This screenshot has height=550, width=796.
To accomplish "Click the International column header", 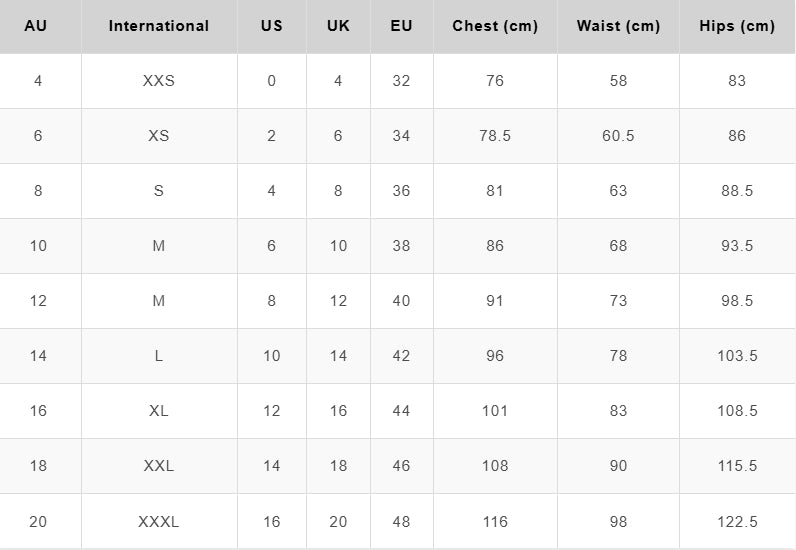I will point(159,26).
